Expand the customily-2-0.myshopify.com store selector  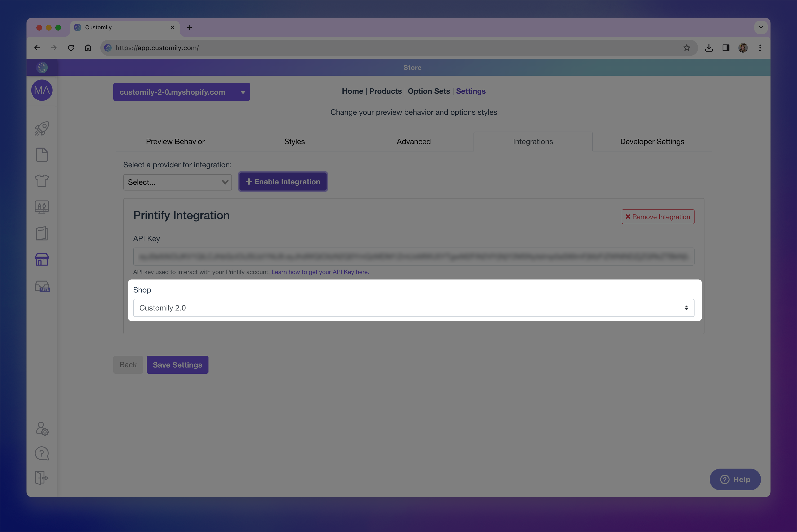click(x=182, y=92)
